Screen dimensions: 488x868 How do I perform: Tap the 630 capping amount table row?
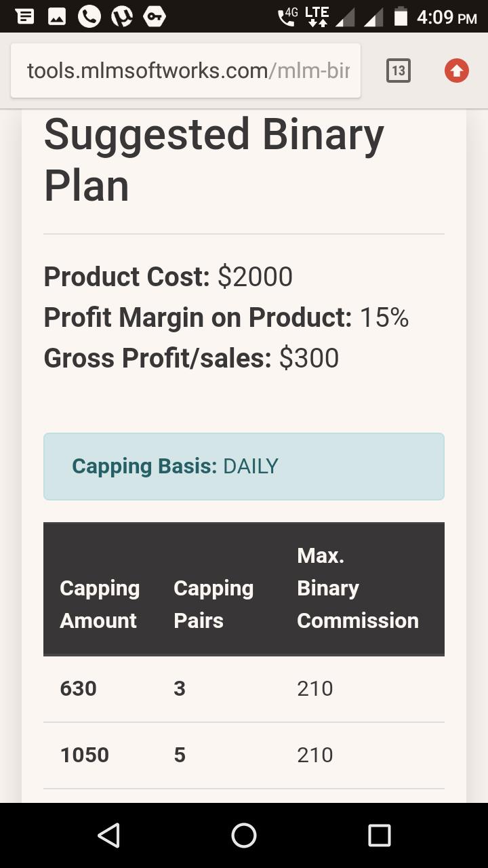[244, 689]
